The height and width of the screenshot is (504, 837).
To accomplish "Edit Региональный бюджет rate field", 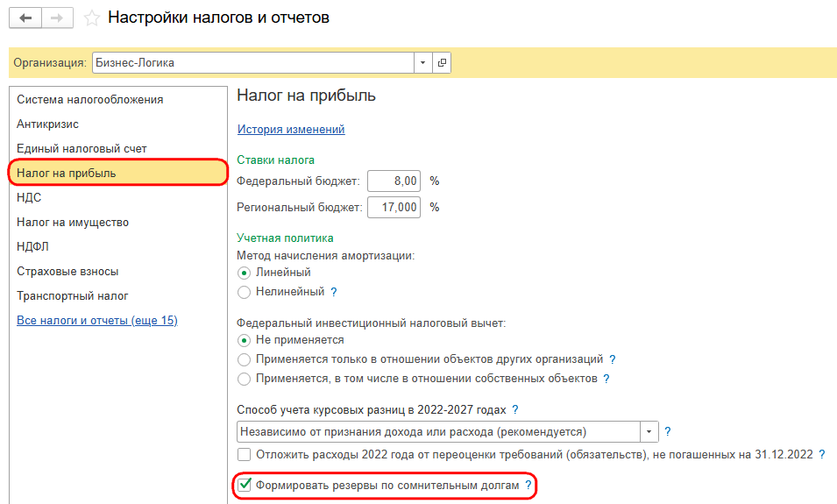I will point(394,207).
